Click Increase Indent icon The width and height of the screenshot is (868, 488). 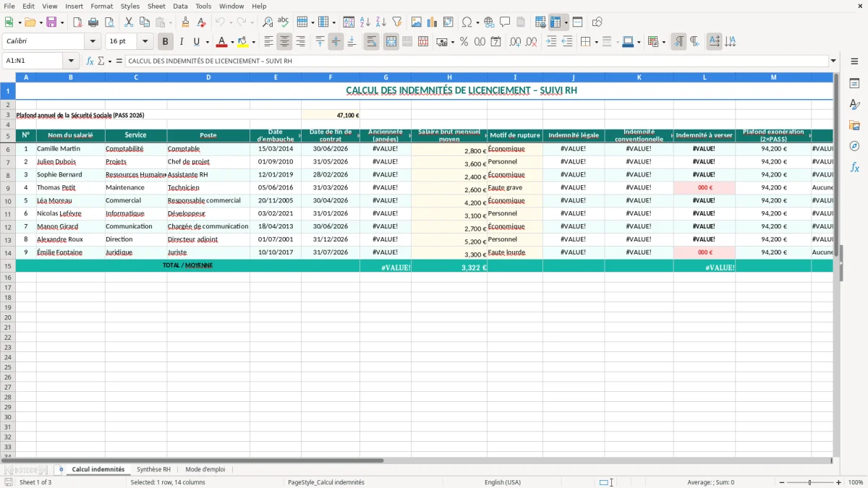pyautogui.click(x=551, y=42)
